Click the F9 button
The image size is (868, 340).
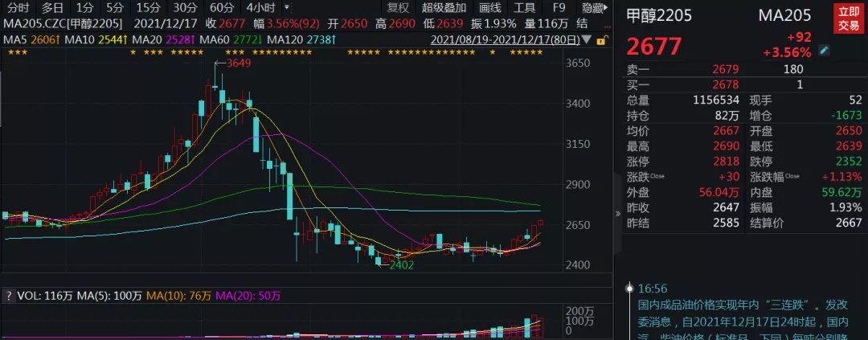point(559,8)
